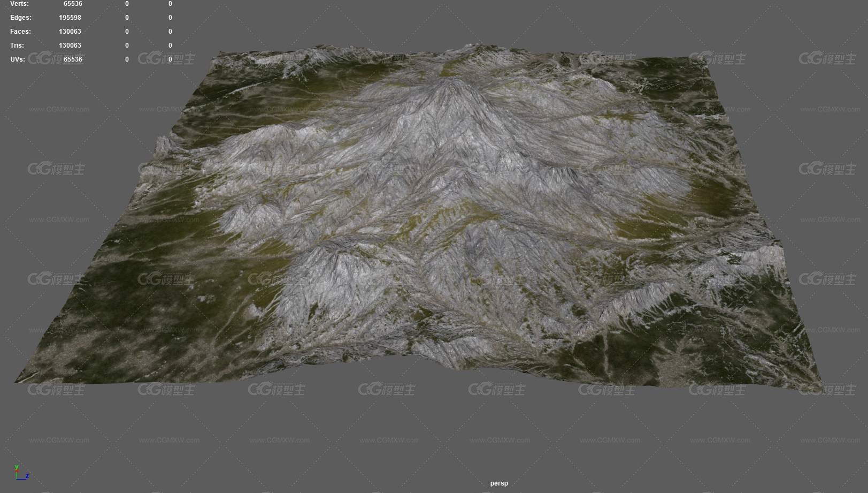
Task: Click the "persp" camera name label
Action: pyautogui.click(x=499, y=483)
